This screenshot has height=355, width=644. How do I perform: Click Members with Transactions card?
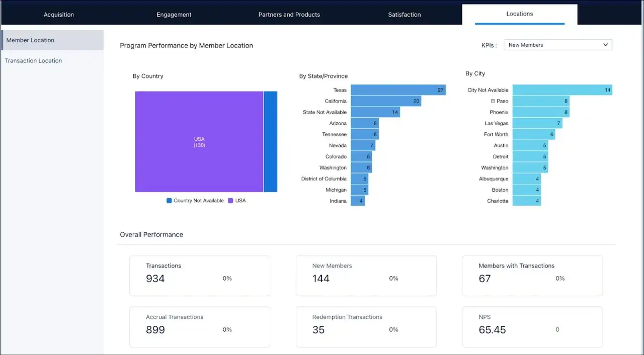click(532, 276)
